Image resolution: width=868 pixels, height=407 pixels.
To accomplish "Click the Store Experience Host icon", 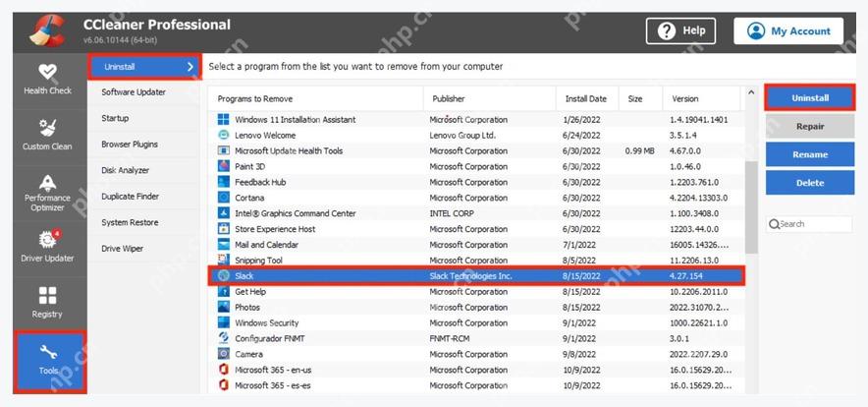I will click(x=224, y=228).
